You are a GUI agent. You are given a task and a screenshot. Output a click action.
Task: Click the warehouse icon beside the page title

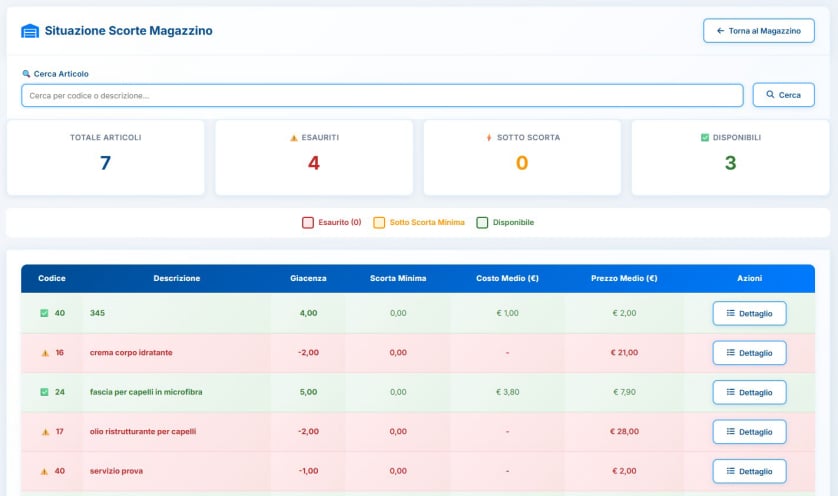[x=30, y=31]
